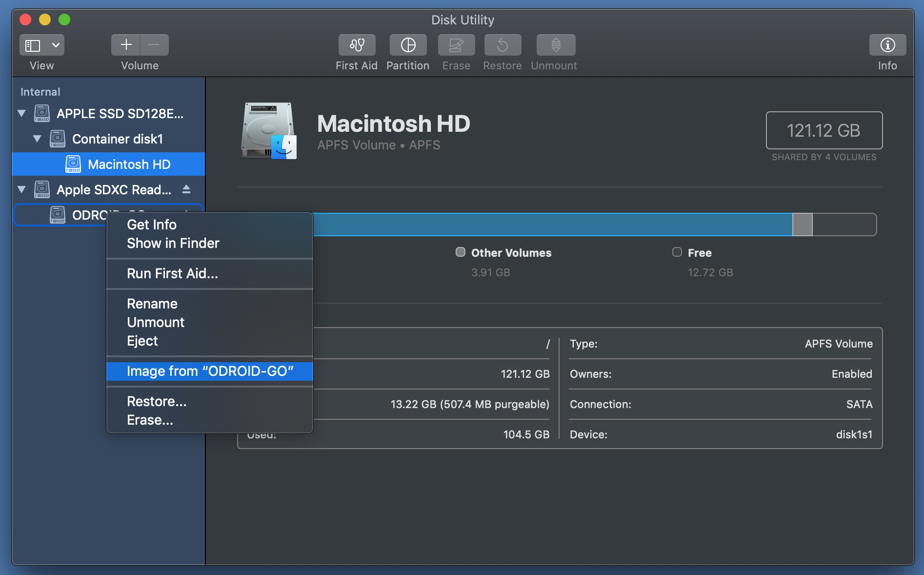Select the ODROID volume disk icon
This screenshot has width=924, height=575.
(58, 215)
